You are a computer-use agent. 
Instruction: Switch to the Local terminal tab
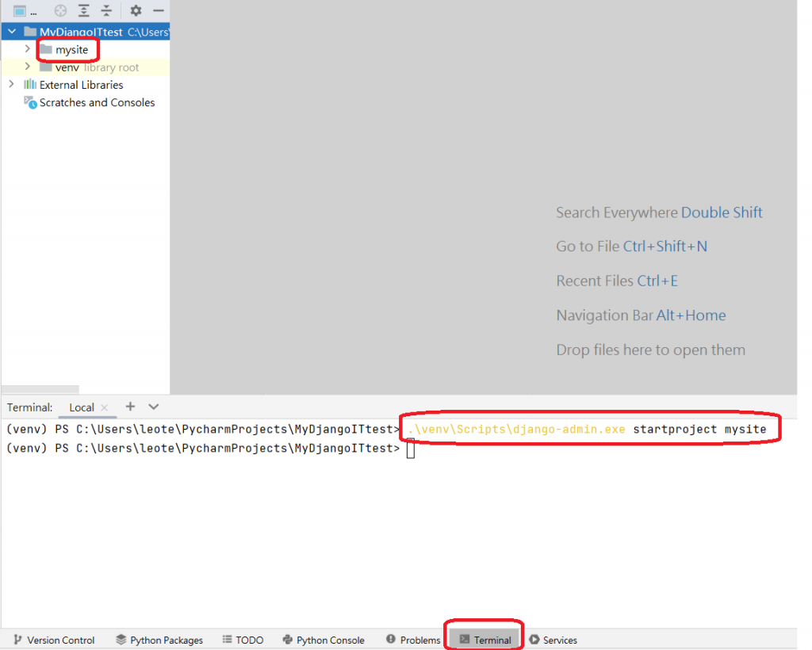pyautogui.click(x=82, y=407)
